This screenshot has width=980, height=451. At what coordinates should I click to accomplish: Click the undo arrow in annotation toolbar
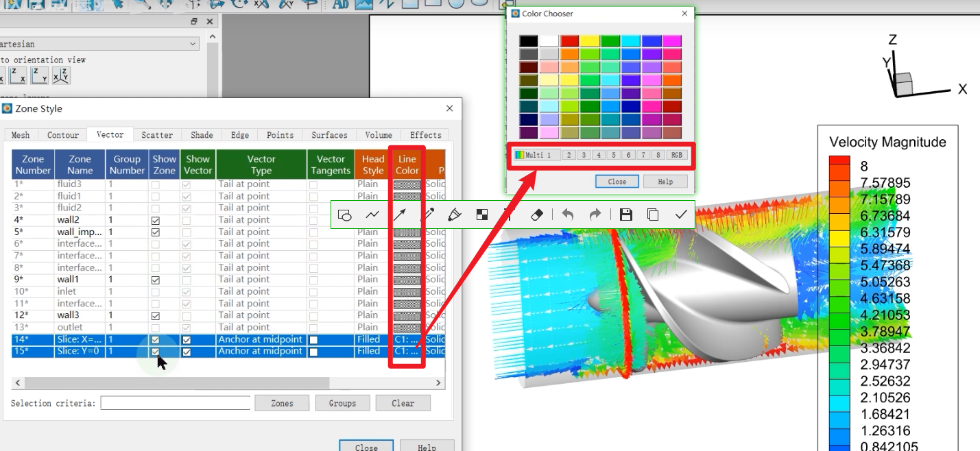567,215
